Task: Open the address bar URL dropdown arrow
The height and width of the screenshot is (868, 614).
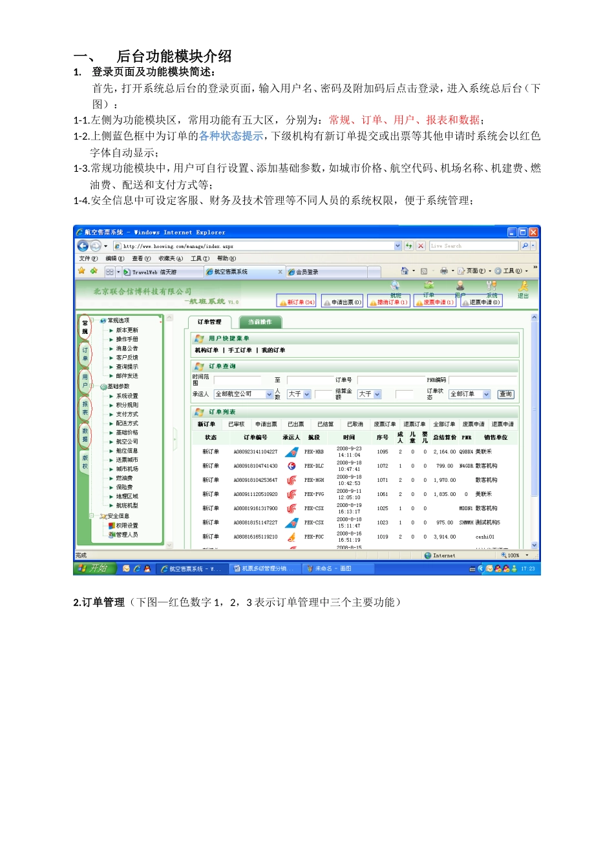Action: click(x=397, y=246)
